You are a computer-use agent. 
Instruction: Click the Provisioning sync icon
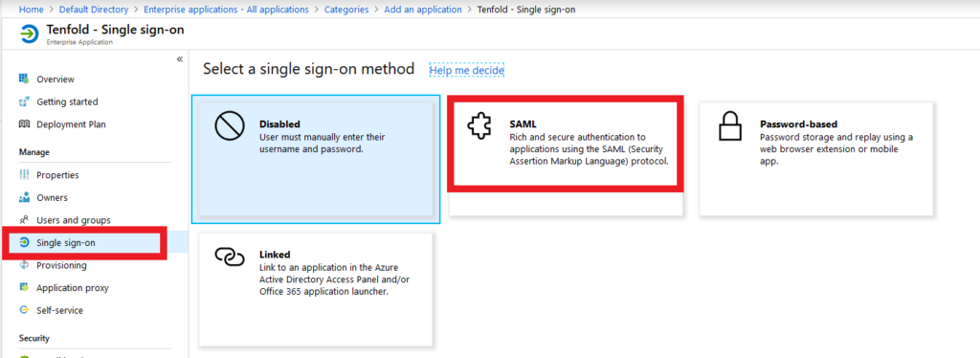point(24,265)
